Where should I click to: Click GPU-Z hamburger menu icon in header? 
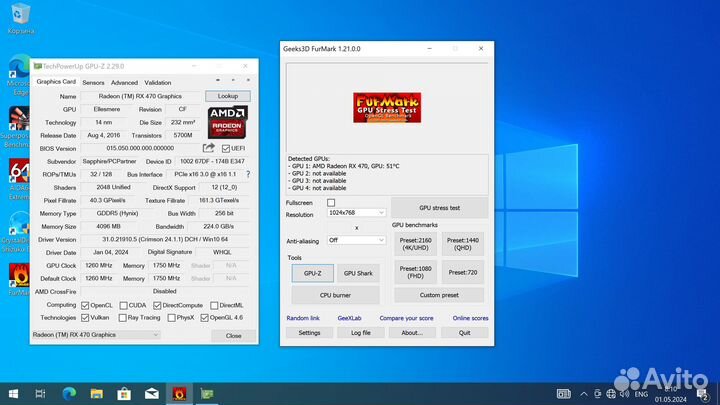[248, 80]
